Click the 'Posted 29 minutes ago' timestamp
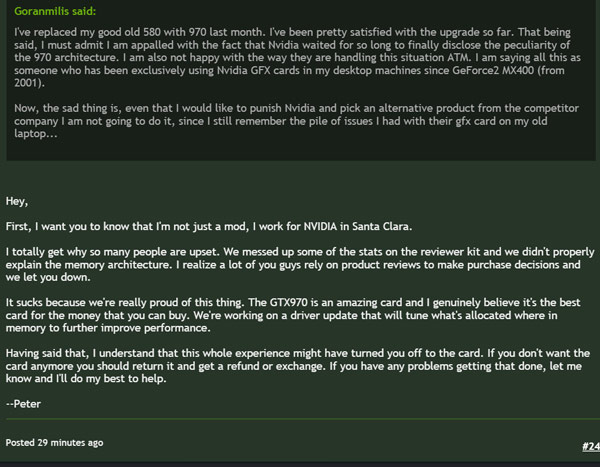This screenshot has height=467, width=600. tap(53, 442)
